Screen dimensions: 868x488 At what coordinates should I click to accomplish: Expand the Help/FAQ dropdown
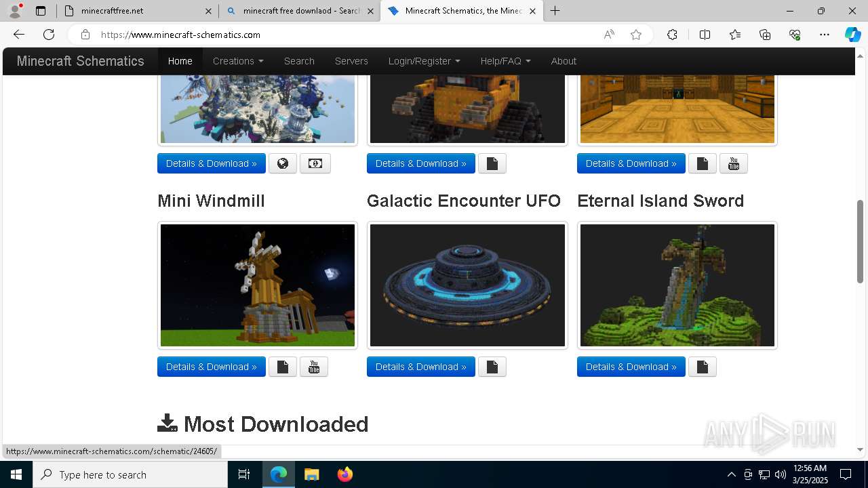(505, 61)
